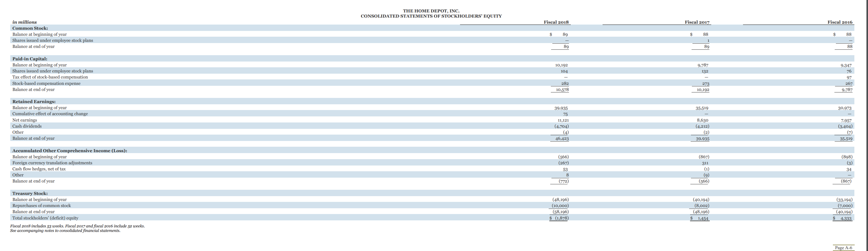
Task: Click shares issued value 104
Action: pos(564,71)
